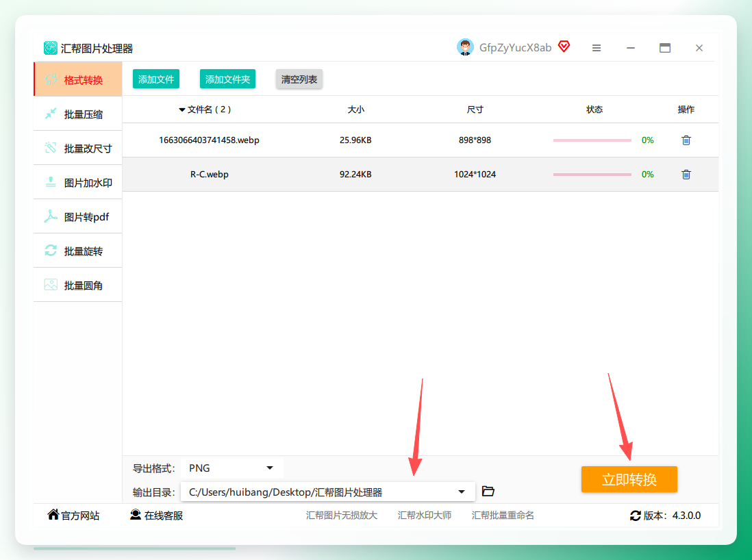This screenshot has width=752, height=560.
Task: Delete R-C.webp using its trash icon
Action: (x=686, y=175)
